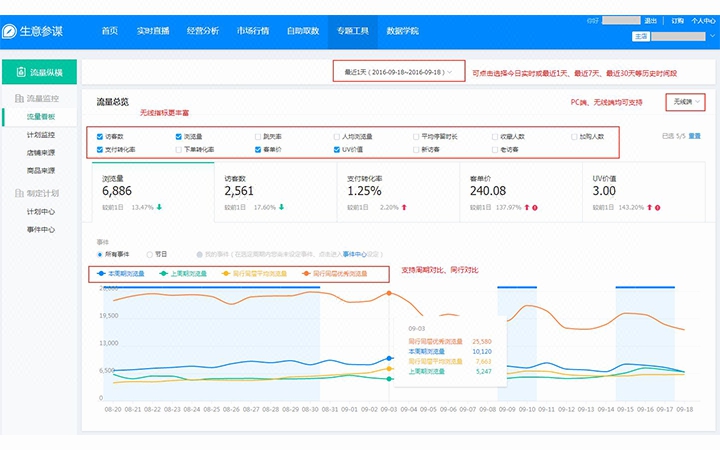Image resolution: width=720 pixels, height=450 pixels.
Task: Expand the 主店 shop selector arrow
Action: 712,36
